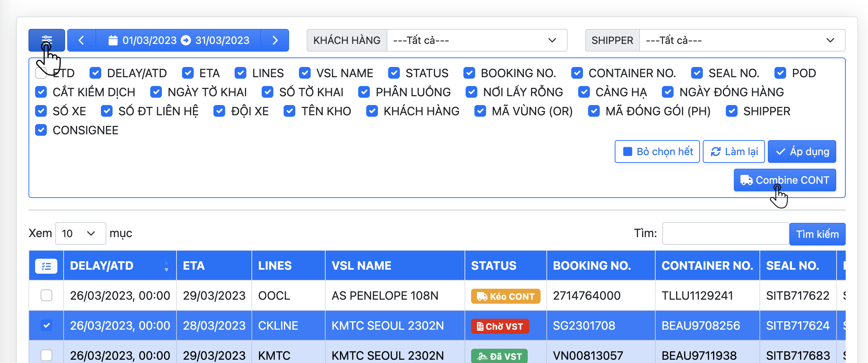Sort by DELAY/ATD column arrows
Image resolution: width=868 pixels, height=363 pixels.
[x=166, y=266]
